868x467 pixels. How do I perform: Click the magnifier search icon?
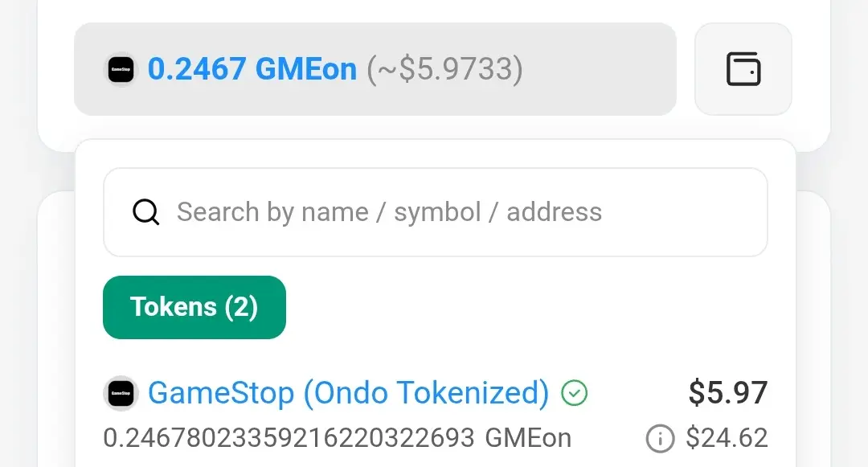click(x=145, y=212)
